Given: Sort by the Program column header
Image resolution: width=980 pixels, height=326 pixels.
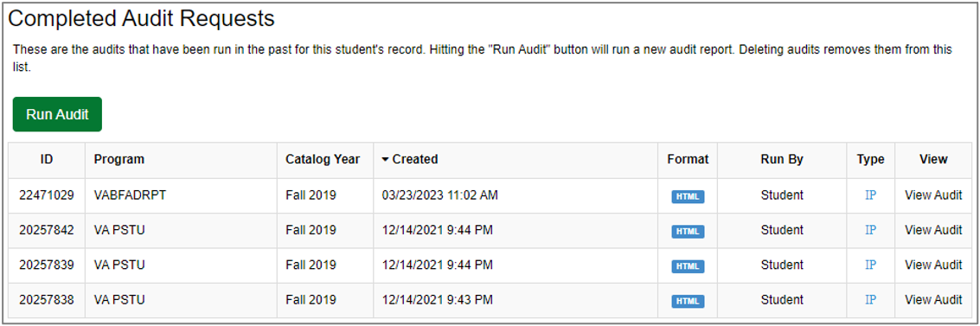Looking at the screenshot, I should pyautogui.click(x=118, y=159).
